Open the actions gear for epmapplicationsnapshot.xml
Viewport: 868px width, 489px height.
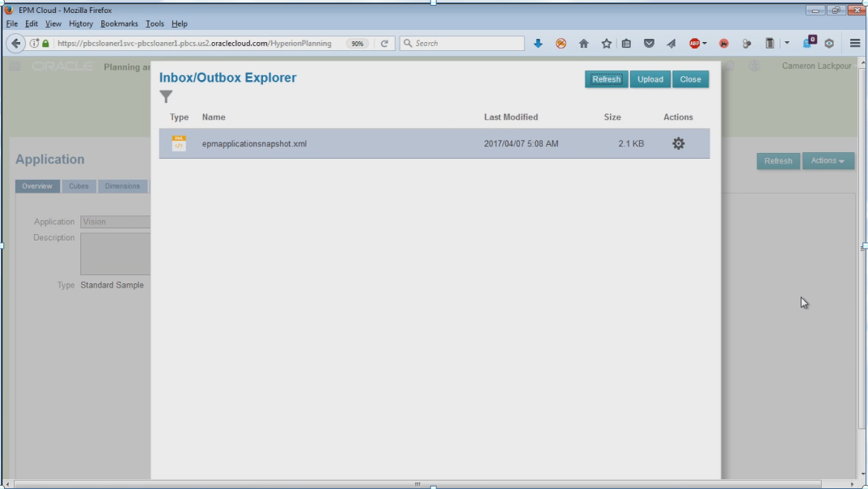coord(678,143)
